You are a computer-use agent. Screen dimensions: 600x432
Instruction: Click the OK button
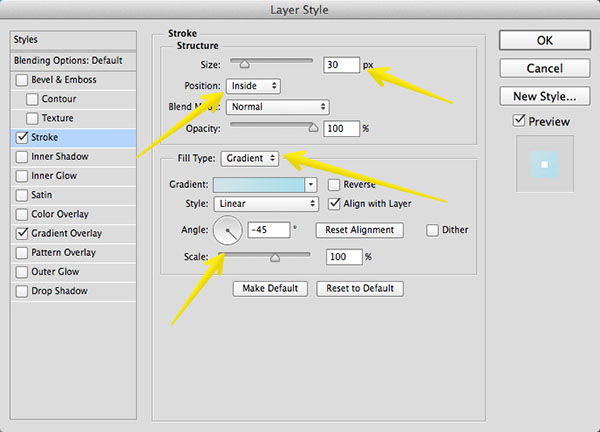point(544,41)
